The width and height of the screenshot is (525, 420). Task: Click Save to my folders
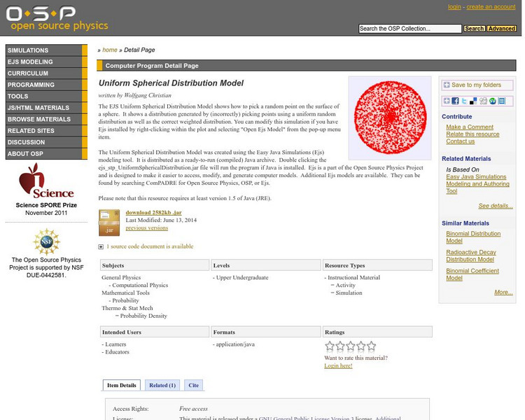click(477, 85)
